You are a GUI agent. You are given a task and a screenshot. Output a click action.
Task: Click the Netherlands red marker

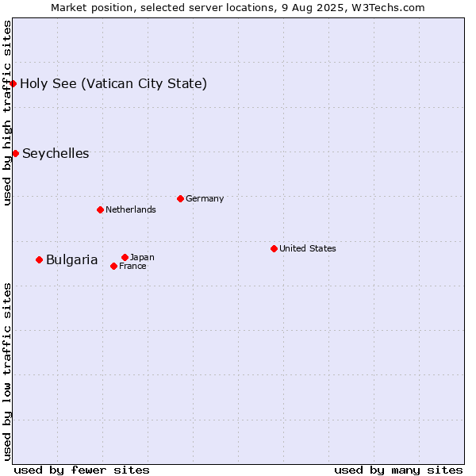101,209
